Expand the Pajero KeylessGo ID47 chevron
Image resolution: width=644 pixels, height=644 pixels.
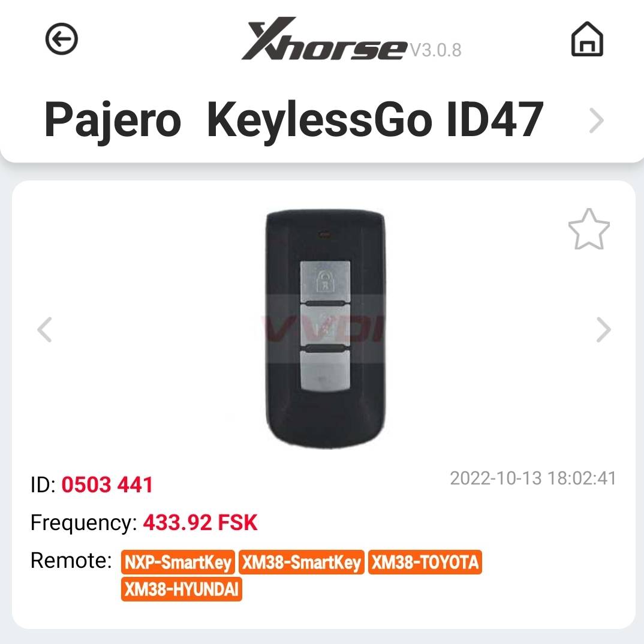pos(597,121)
